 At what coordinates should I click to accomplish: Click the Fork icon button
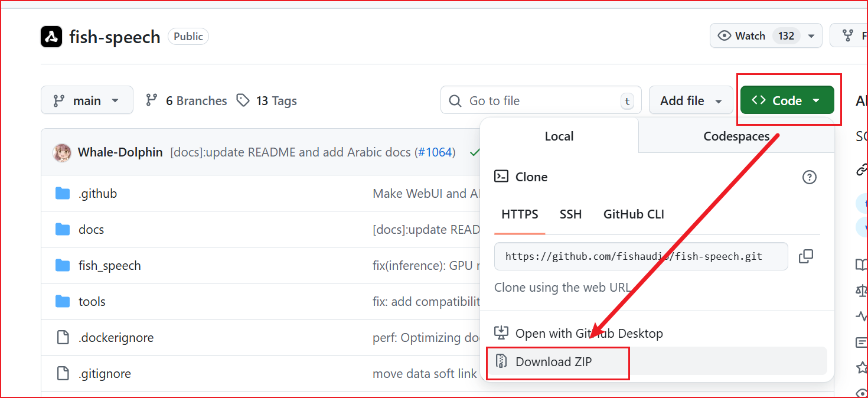pyautogui.click(x=849, y=36)
